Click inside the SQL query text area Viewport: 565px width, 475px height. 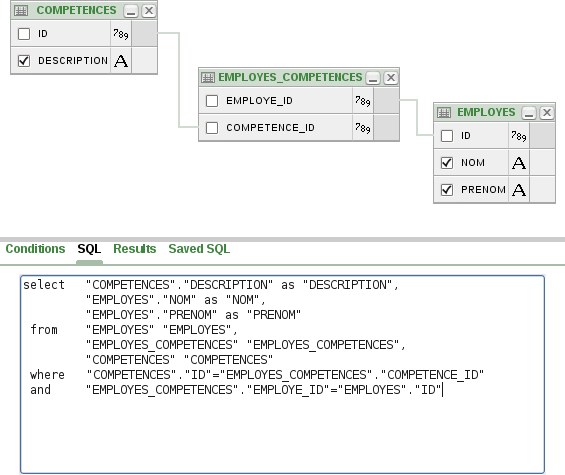[282, 374]
